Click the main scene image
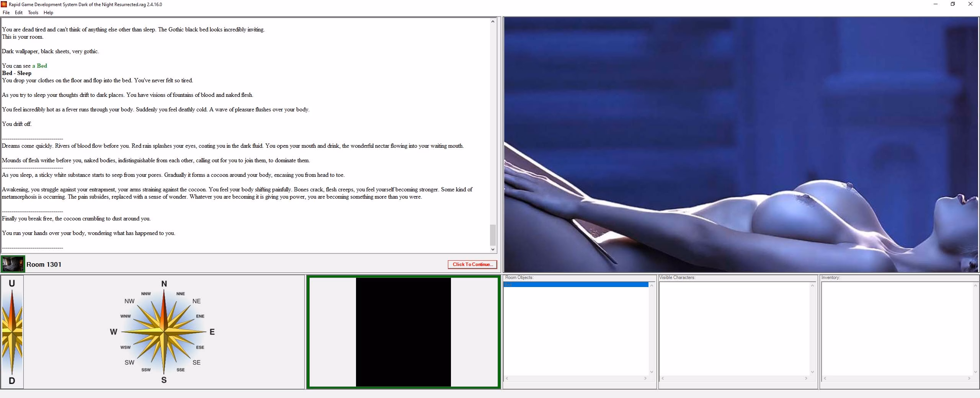980x398 pixels. (741, 145)
